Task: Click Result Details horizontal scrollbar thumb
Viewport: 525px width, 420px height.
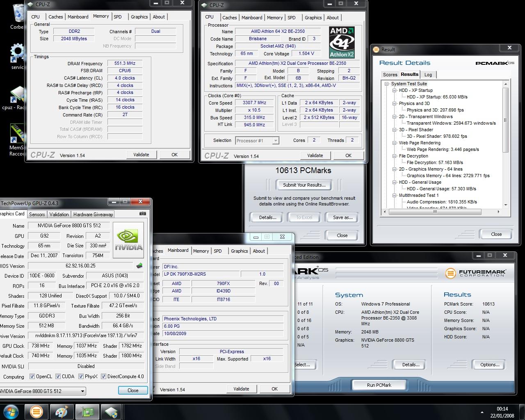Action: (435, 212)
